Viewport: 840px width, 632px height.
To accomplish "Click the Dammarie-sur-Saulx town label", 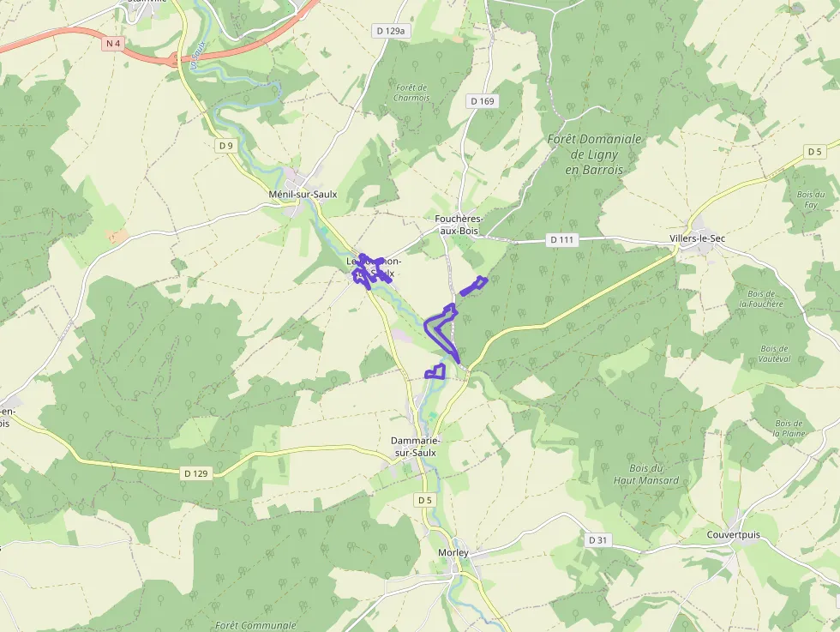I will pyautogui.click(x=415, y=447).
